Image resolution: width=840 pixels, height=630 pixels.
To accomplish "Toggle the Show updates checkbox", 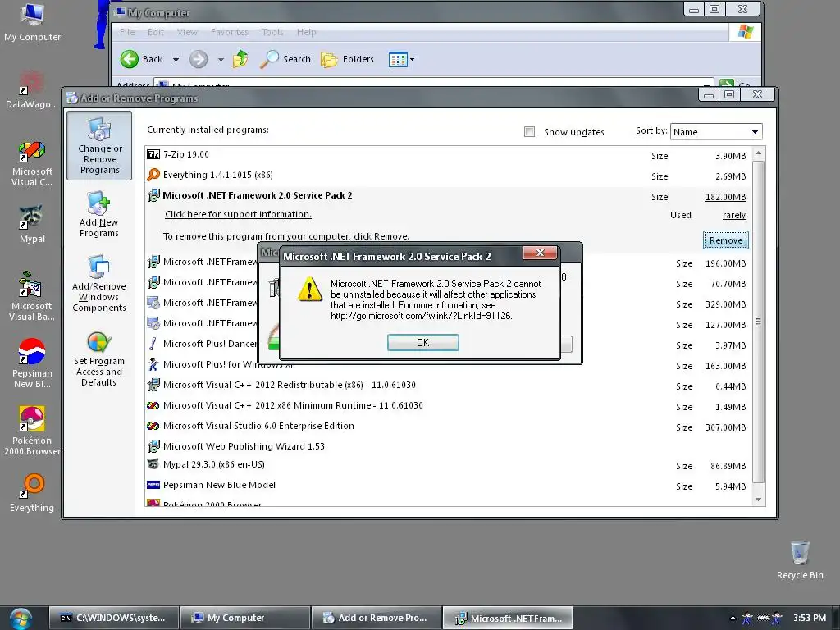I will [x=529, y=132].
